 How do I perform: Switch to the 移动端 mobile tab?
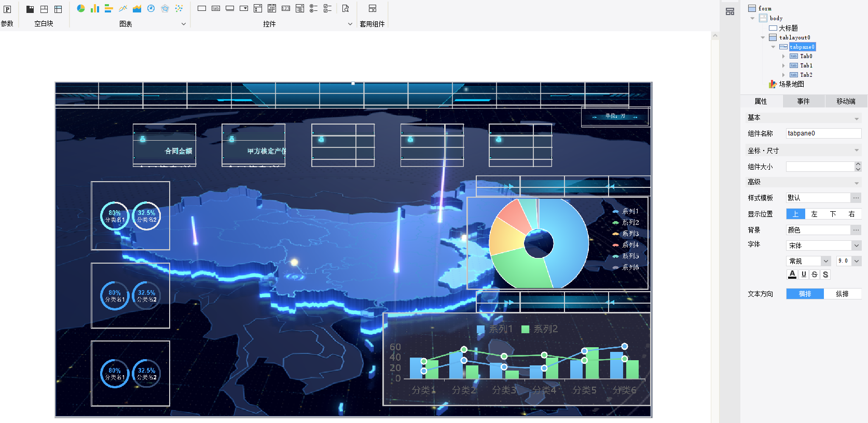coord(846,101)
